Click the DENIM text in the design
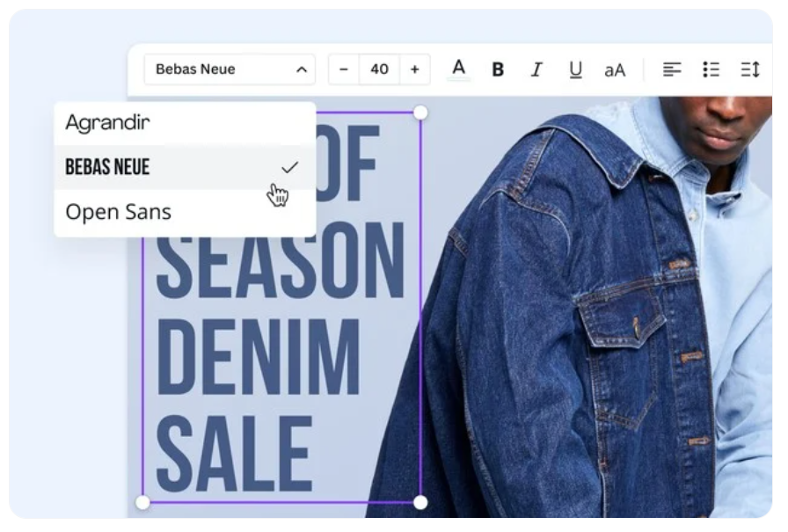This screenshot has height=532, width=788. (x=259, y=357)
